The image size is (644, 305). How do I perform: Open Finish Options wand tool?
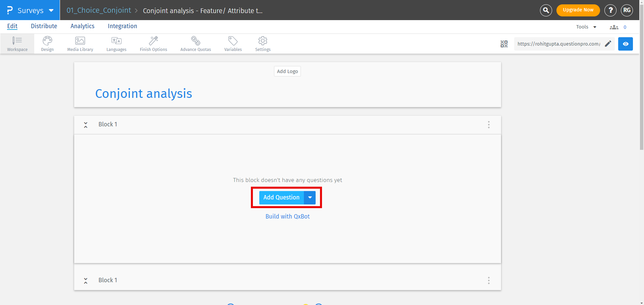pos(153,44)
